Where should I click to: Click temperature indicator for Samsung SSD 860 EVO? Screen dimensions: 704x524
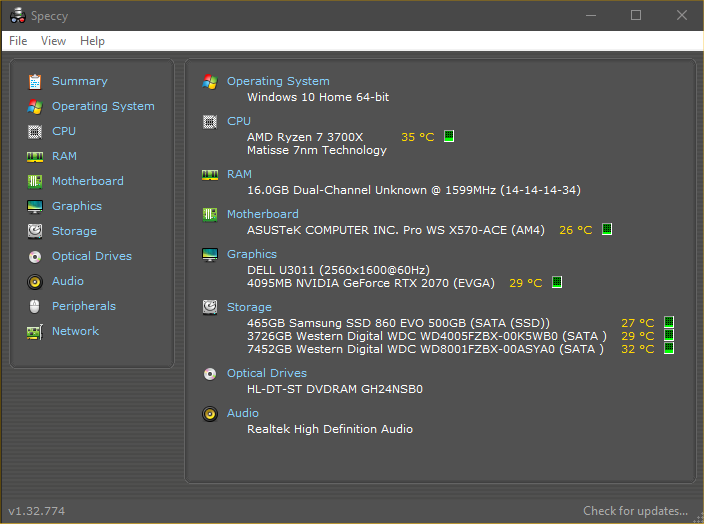[x=669, y=322]
